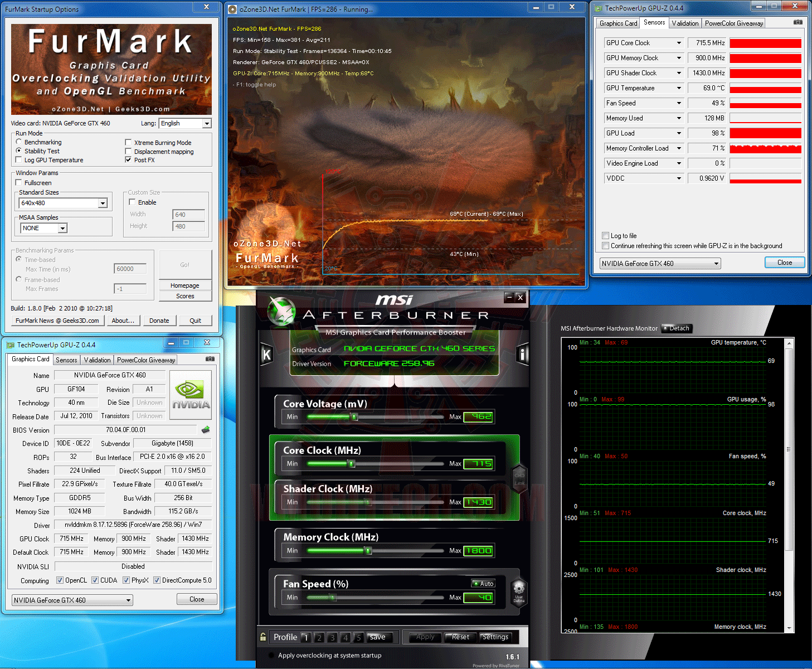The height and width of the screenshot is (669, 812).
Task: Select Afterburner profile slot 3
Action: point(332,637)
